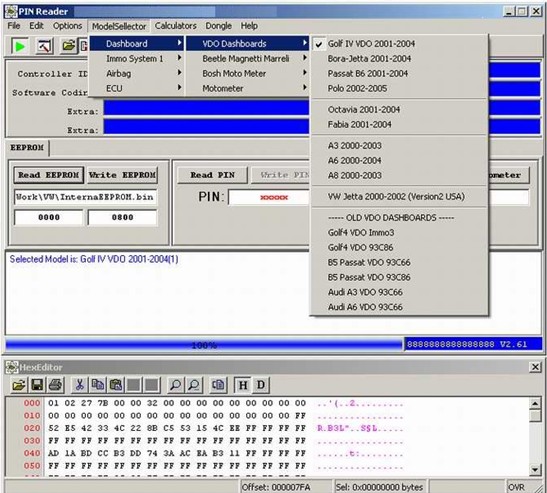The image size is (547, 493).
Task: Expand the Motometer submenu
Action: click(x=247, y=89)
